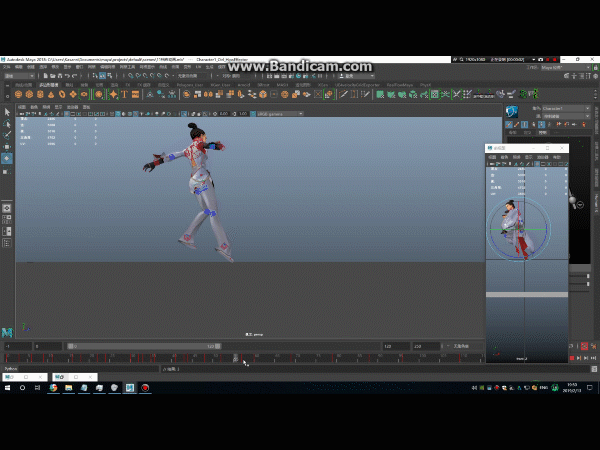Open the 创建 (Create) menu
The width and height of the screenshot is (600, 450).
pos(31,67)
